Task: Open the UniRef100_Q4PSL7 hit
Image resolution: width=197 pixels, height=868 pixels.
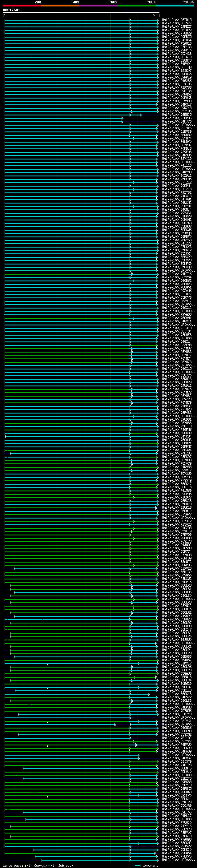Action: click(177, 104)
